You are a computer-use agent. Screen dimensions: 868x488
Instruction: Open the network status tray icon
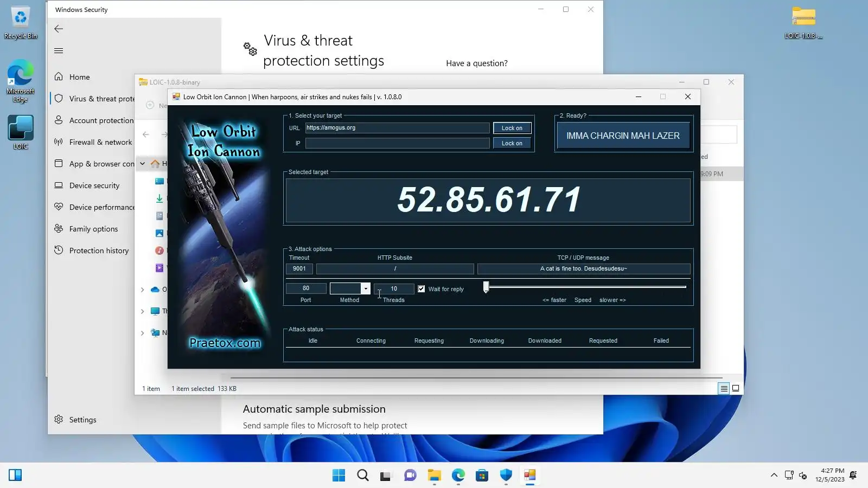pos(789,476)
